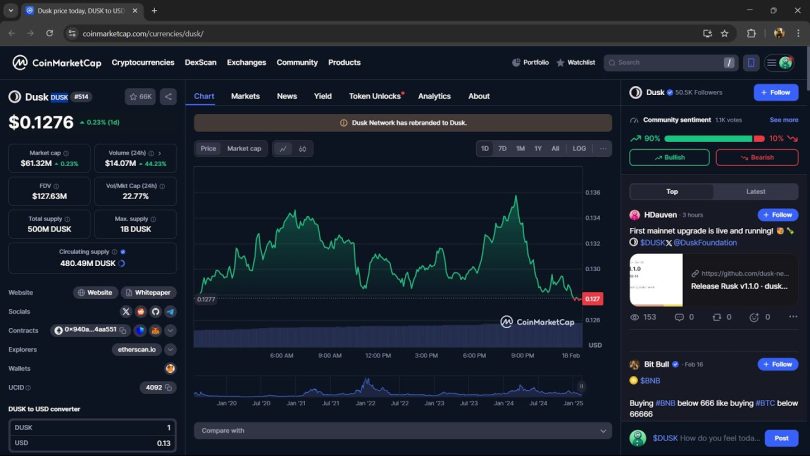Click repost icon on HDauven post

[x=716, y=317]
